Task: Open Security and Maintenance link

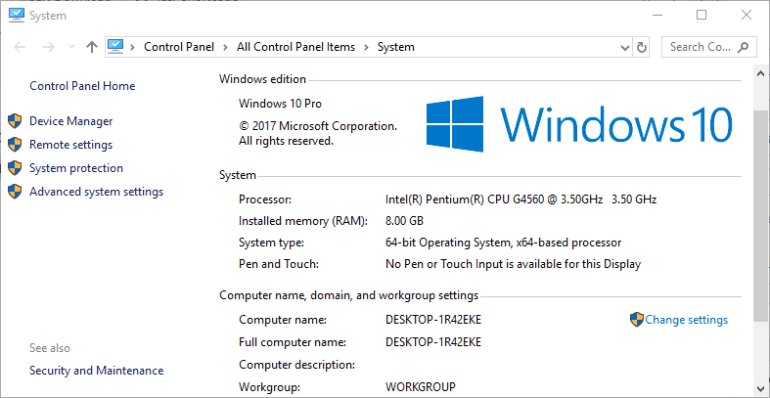Action: coord(96,370)
